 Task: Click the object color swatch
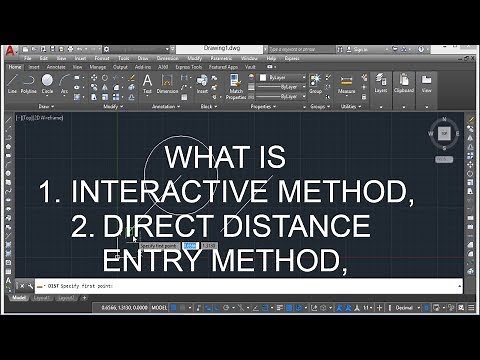click(x=263, y=78)
